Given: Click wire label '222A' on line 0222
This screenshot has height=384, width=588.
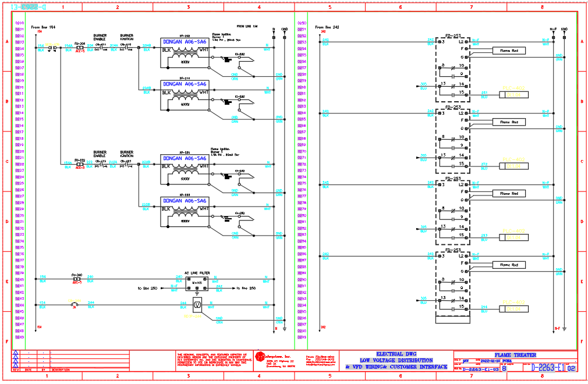Looking at the screenshot, I should tap(114, 162).
